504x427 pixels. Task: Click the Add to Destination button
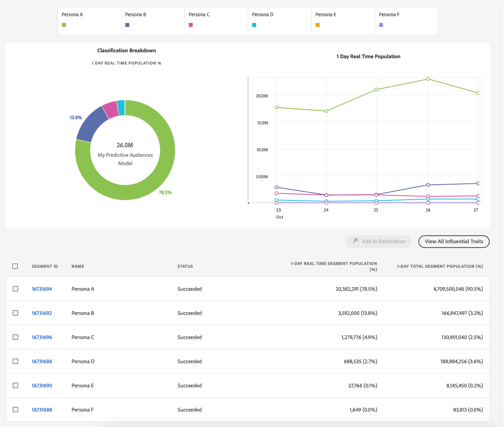click(x=379, y=241)
